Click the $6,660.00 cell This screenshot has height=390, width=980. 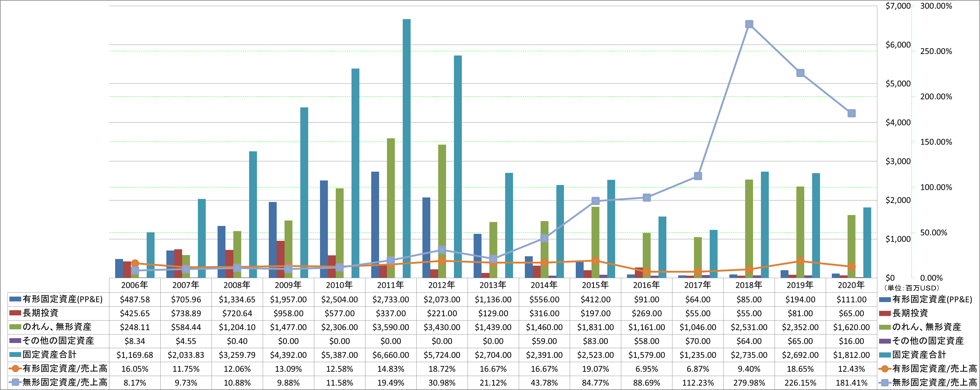pos(391,355)
